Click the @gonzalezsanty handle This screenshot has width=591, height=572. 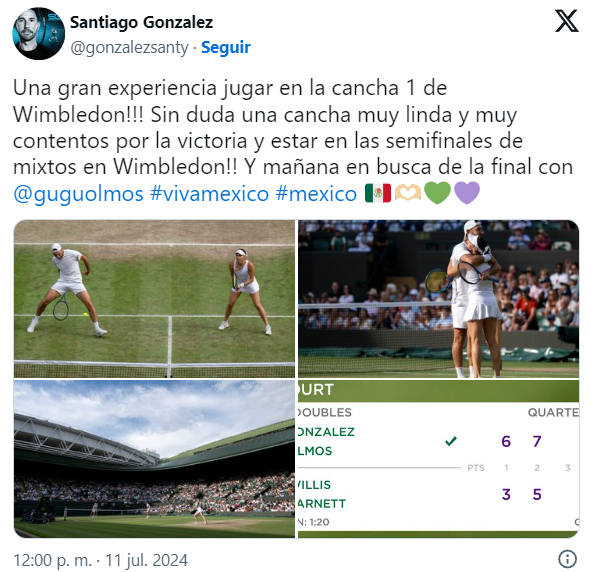pos(129,48)
